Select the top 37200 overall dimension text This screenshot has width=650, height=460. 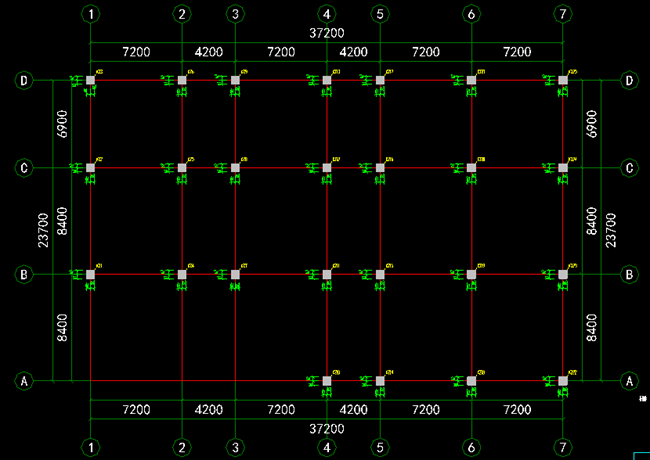click(x=327, y=34)
